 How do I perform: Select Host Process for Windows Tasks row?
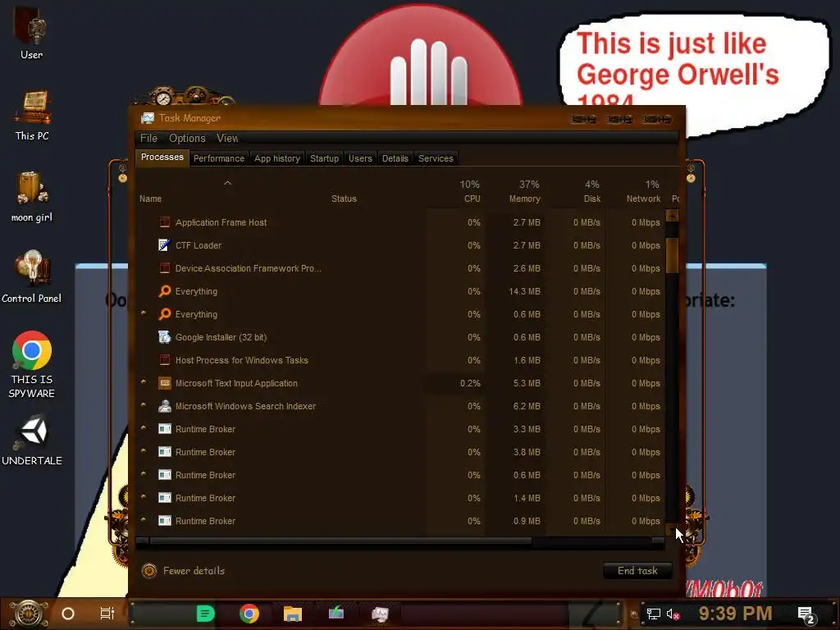coord(399,360)
